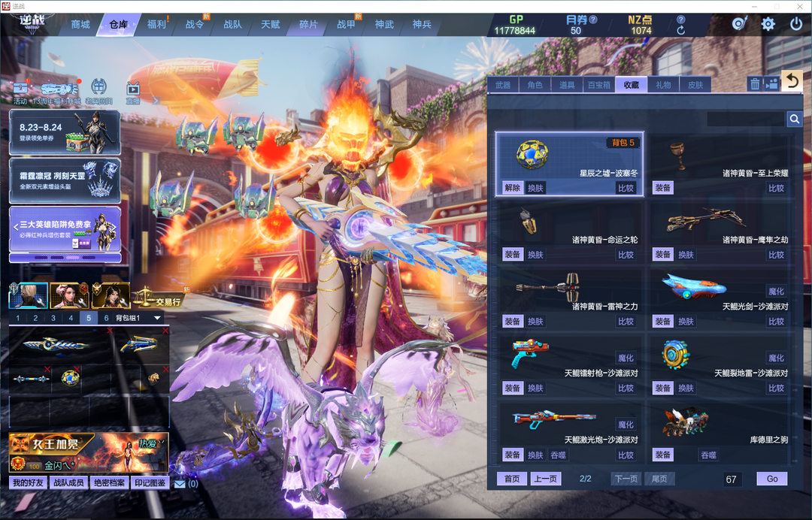
Task: Click the power exit icon
Action: [x=796, y=24]
